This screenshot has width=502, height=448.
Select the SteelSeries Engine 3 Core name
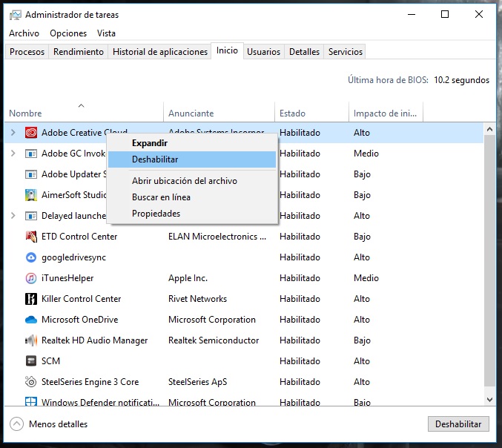click(90, 382)
